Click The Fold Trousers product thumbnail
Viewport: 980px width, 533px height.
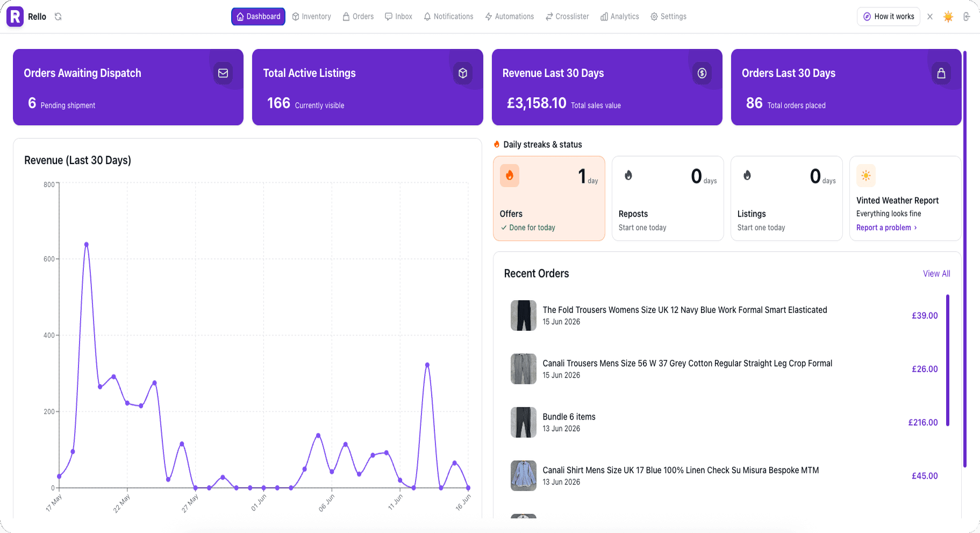coord(524,315)
